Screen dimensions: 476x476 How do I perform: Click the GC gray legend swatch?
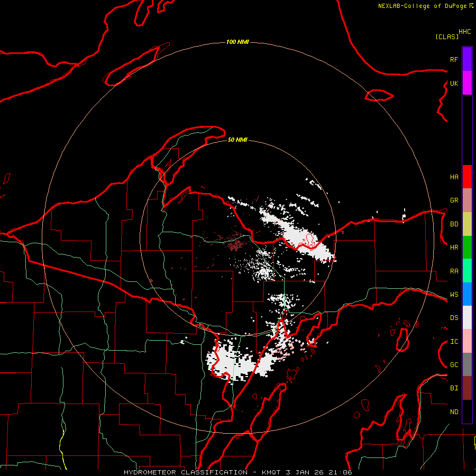(467, 364)
